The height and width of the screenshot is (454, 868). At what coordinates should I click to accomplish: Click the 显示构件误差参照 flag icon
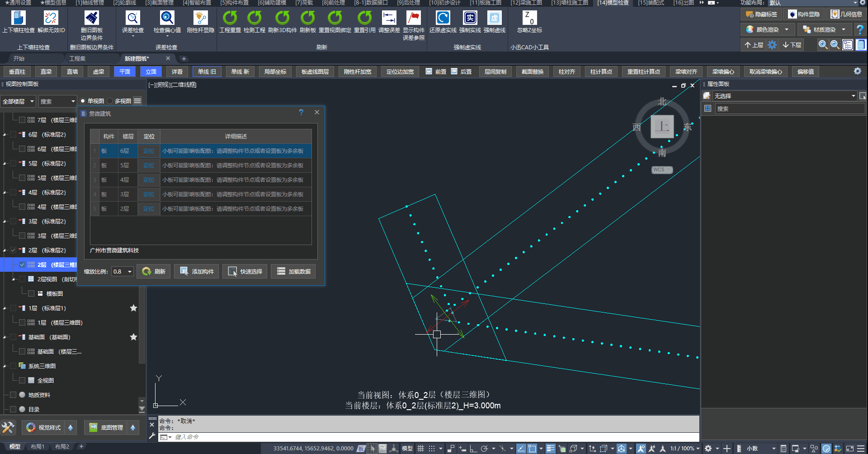(x=414, y=18)
